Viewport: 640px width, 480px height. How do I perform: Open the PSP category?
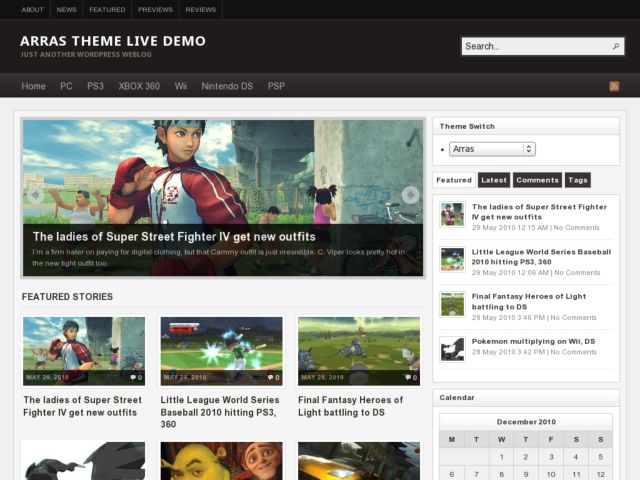click(x=276, y=86)
